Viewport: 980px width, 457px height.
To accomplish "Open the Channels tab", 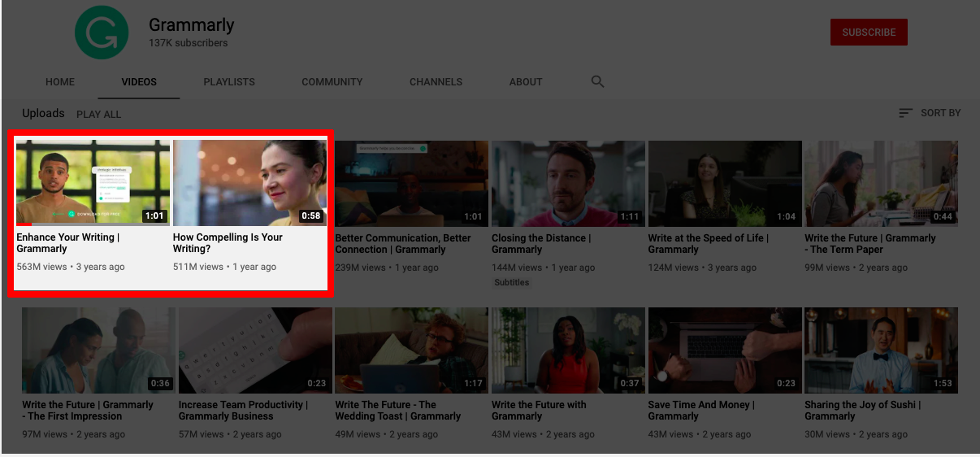I will 436,82.
